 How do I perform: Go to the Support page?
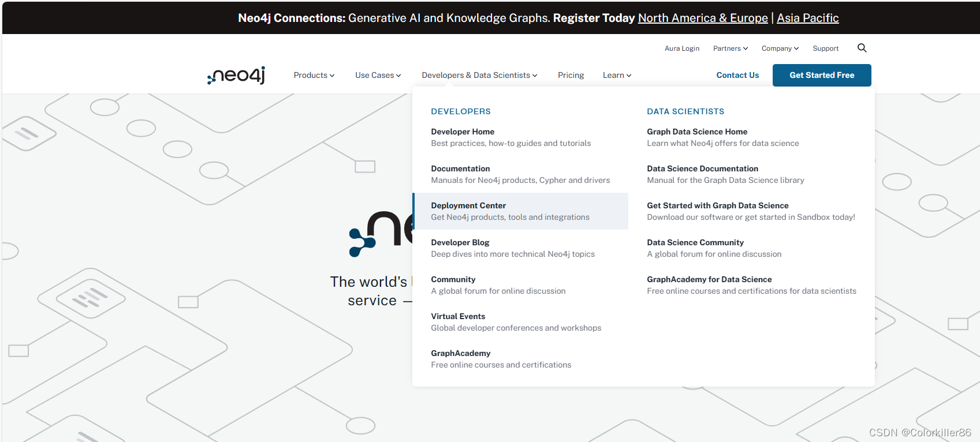pyautogui.click(x=825, y=48)
